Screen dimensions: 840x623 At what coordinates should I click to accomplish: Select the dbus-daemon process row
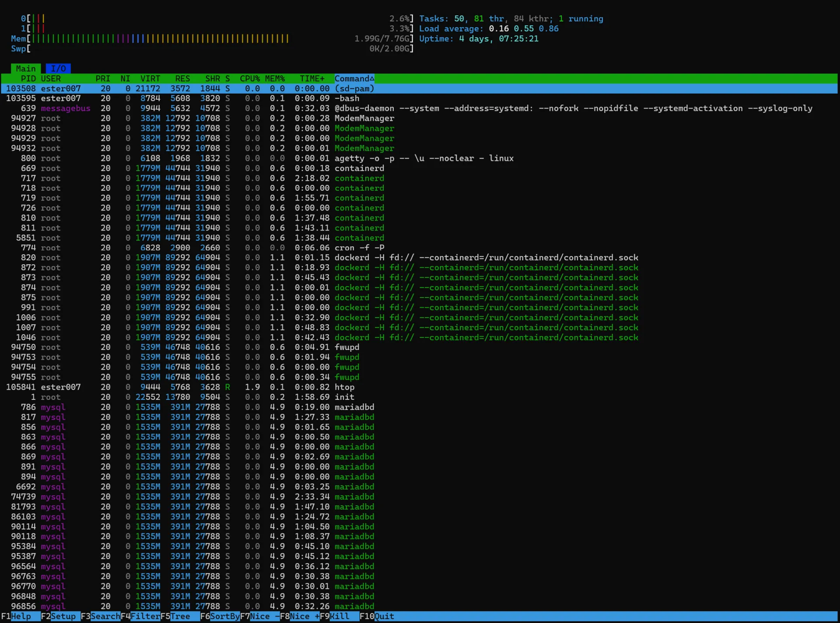click(x=419, y=108)
